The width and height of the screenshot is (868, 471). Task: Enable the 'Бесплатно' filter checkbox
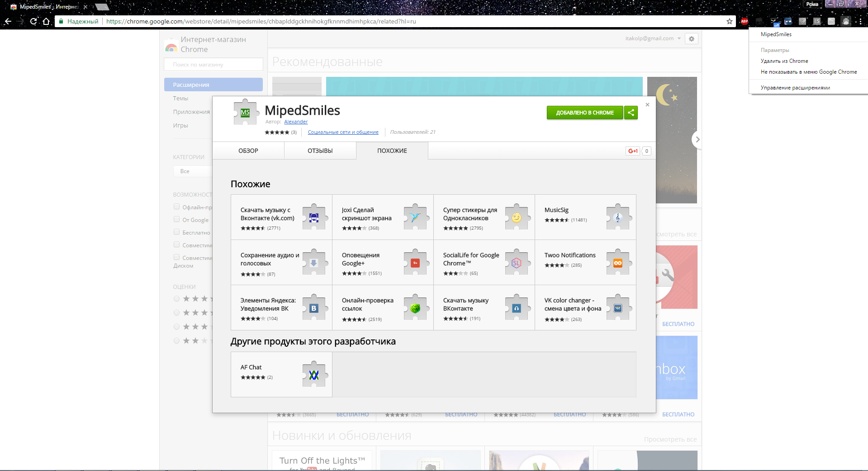[x=177, y=232]
